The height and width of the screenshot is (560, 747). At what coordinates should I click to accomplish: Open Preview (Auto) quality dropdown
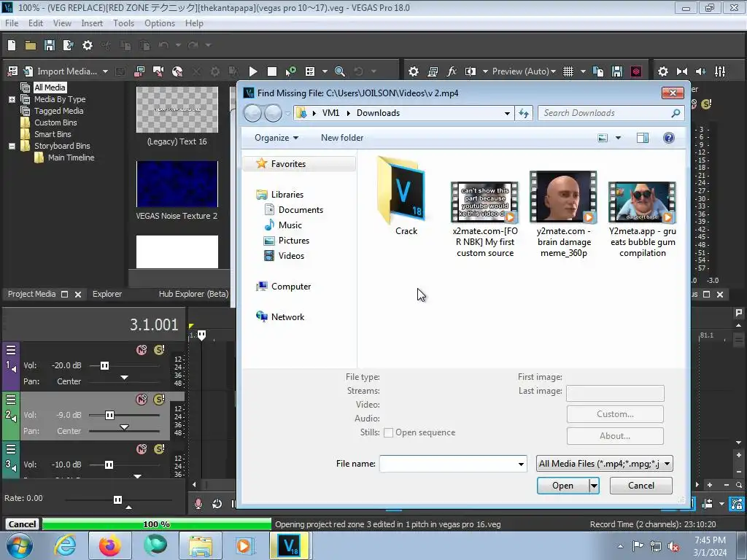pos(524,71)
